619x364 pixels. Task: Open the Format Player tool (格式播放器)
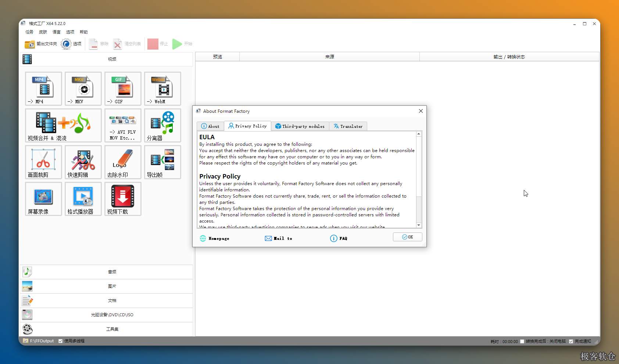click(83, 199)
